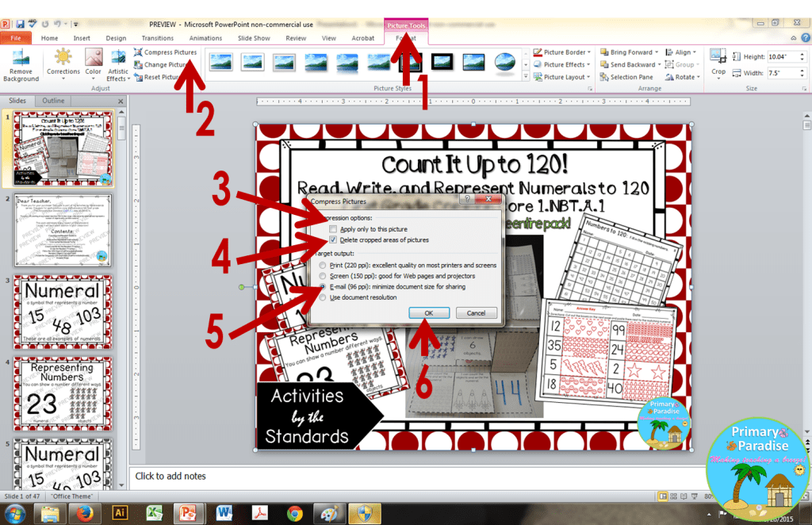The image size is (812, 525).
Task: Confirm Compress Pictures with OK
Action: (429, 312)
